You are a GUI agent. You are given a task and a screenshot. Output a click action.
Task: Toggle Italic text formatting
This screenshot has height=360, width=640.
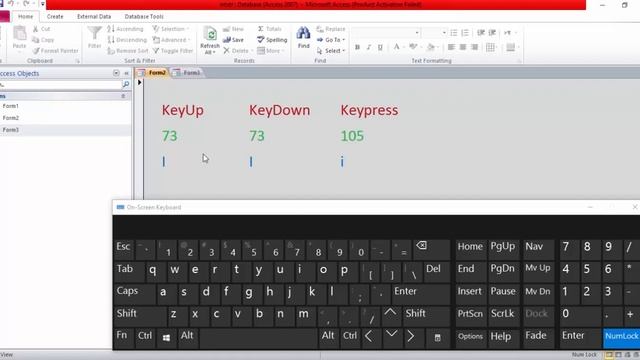(369, 47)
